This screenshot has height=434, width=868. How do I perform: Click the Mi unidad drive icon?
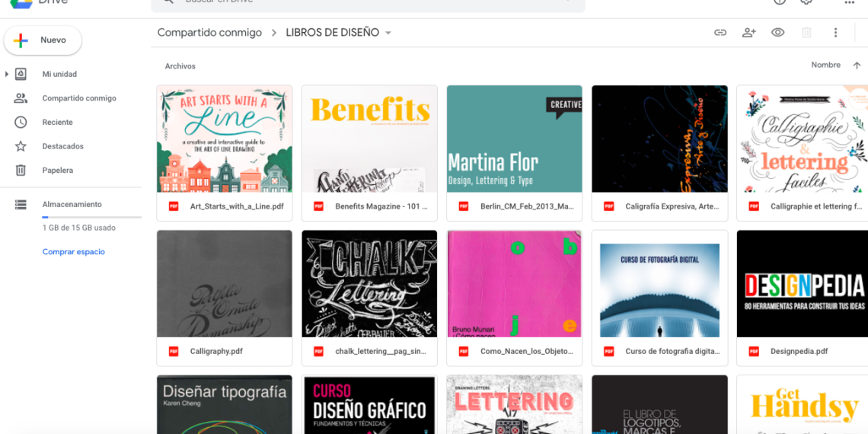pos(21,74)
